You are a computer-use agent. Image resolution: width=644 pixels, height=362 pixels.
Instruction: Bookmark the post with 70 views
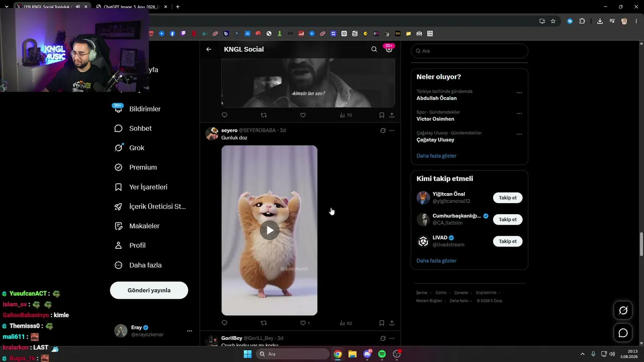[x=382, y=115]
